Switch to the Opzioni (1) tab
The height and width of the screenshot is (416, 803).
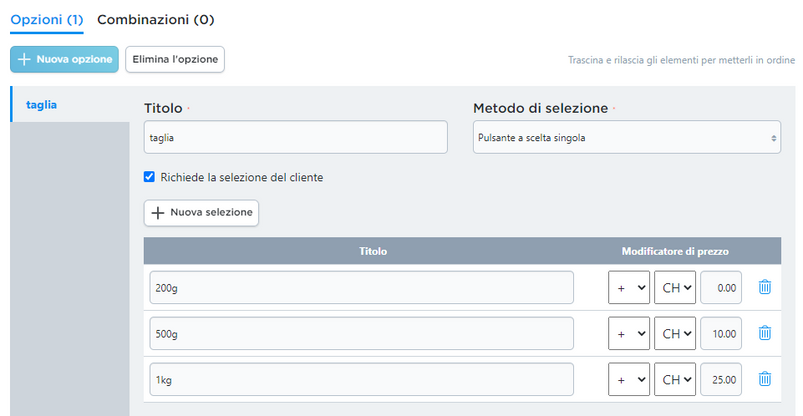(x=47, y=20)
